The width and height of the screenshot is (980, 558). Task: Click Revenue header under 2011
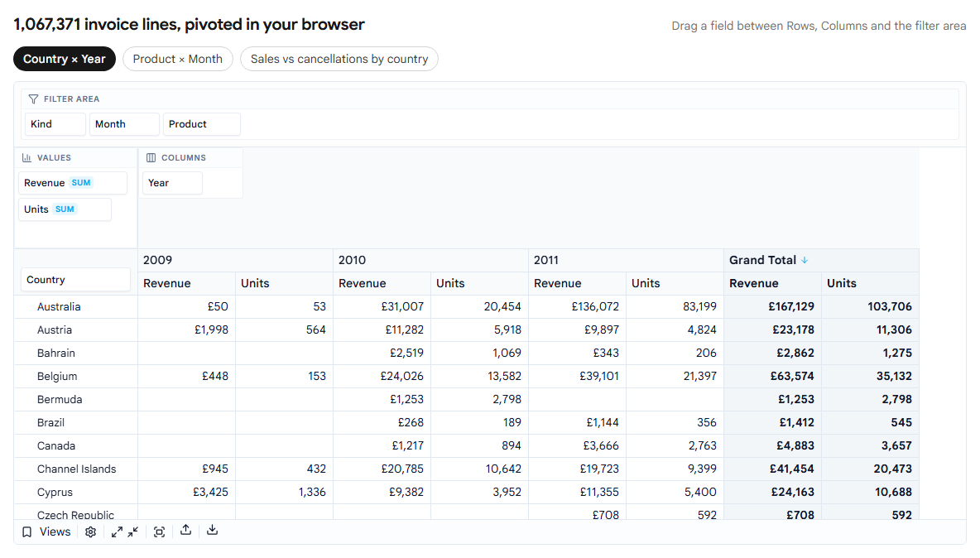[577, 283]
